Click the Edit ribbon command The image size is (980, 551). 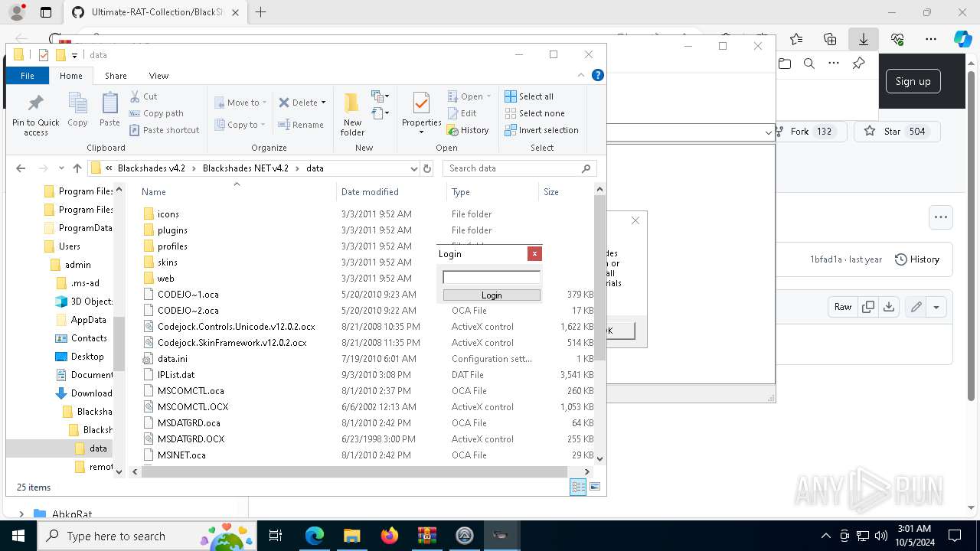[x=462, y=113]
